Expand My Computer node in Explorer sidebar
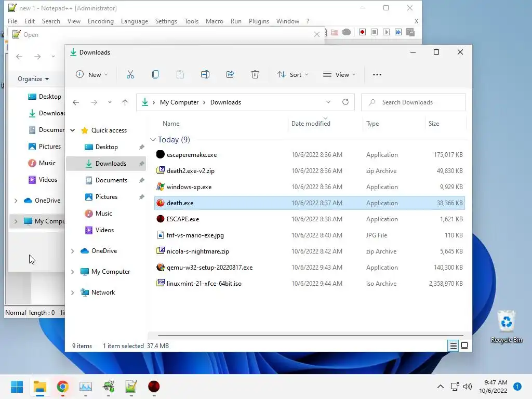 tap(73, 272)
